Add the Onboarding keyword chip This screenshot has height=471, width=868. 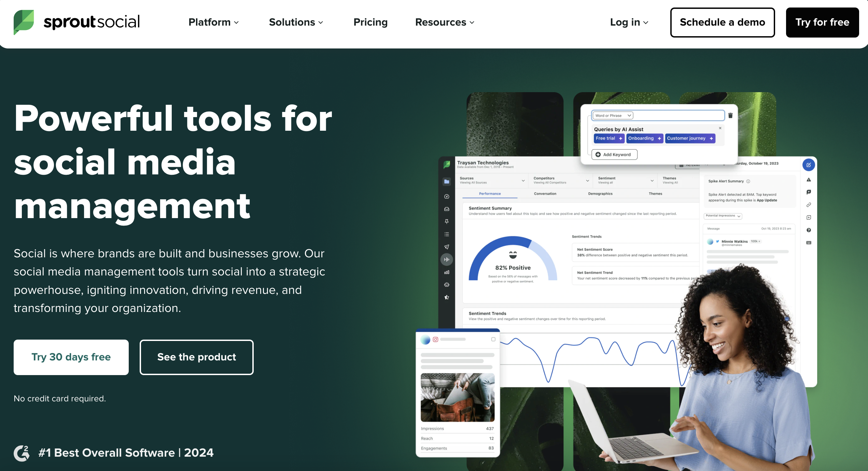[x=644, y=138]
